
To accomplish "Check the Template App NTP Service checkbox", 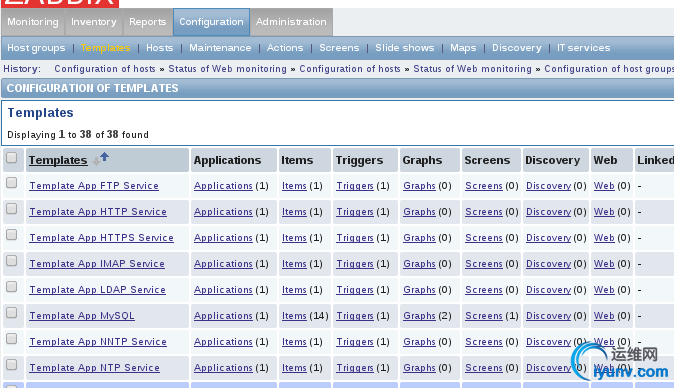I will click(12, 365).
